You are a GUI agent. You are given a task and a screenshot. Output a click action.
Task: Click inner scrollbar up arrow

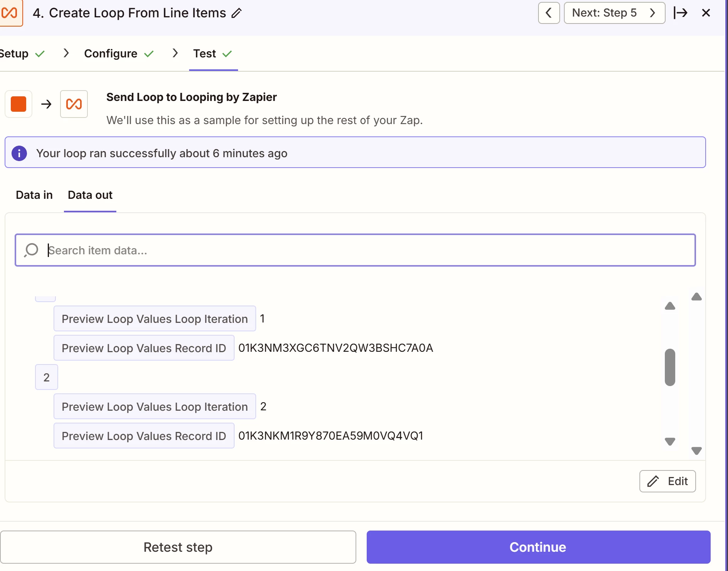tap(670, 306)
